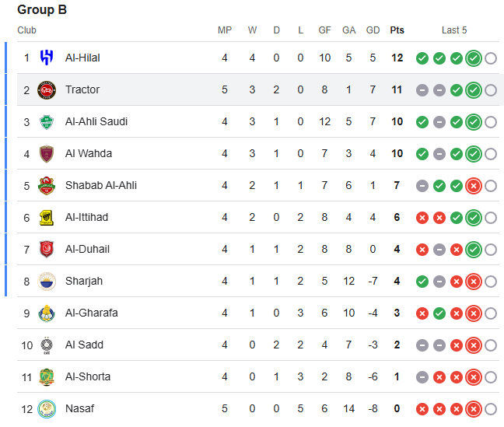Click the Al-Duhail red club logo
The image size is (504, 427).
(x=47, y=249)
